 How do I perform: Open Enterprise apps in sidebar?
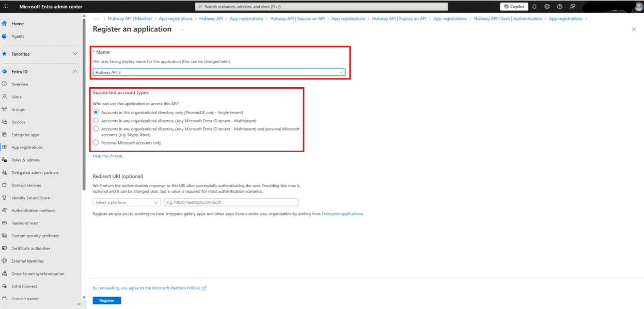[x=25, y=135]
